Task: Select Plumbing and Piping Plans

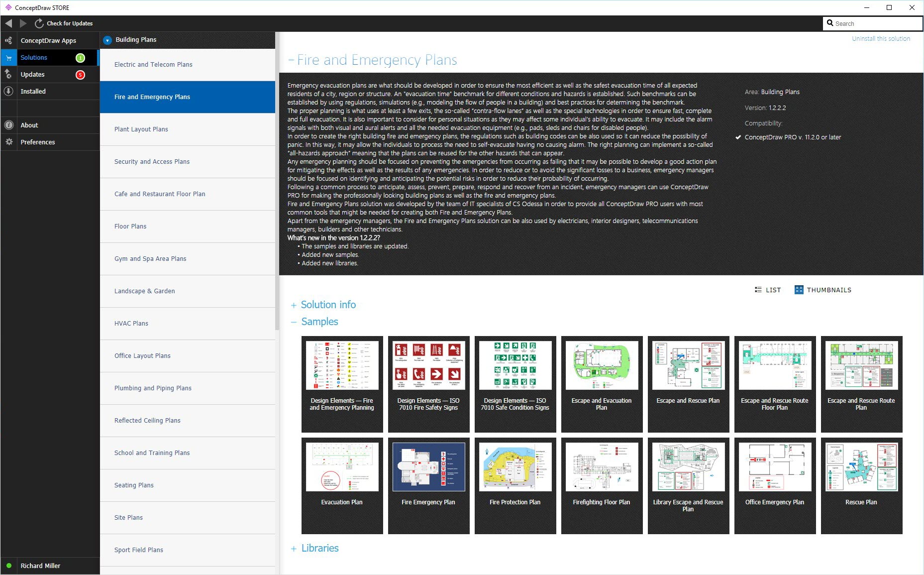Action: coord(188,388)
